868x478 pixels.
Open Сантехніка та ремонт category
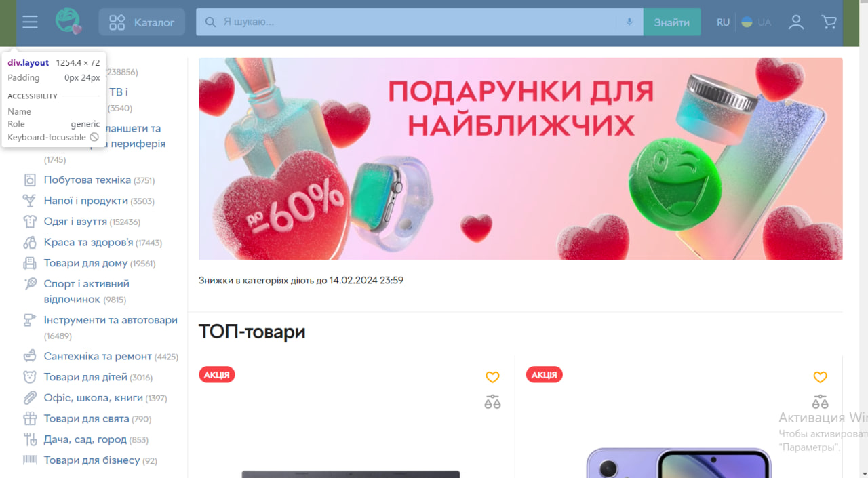coord(98,356)
